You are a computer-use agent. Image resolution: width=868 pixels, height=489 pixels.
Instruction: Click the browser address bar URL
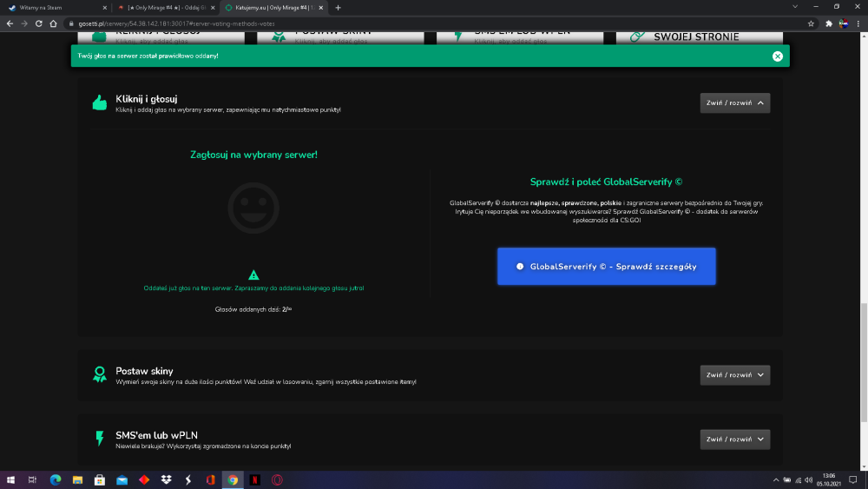tap(176, 23)
